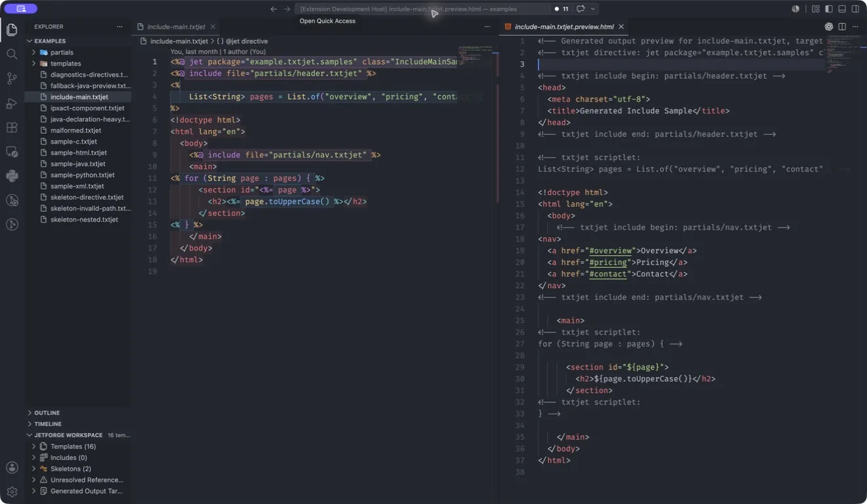The height and width of the screenshot is (504, 867).
Task: Open the Manage gear icon
Action: 12,492
